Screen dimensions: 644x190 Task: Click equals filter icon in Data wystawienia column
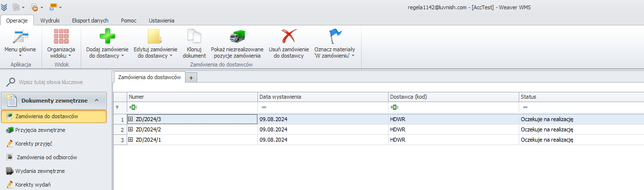point(264,107)
